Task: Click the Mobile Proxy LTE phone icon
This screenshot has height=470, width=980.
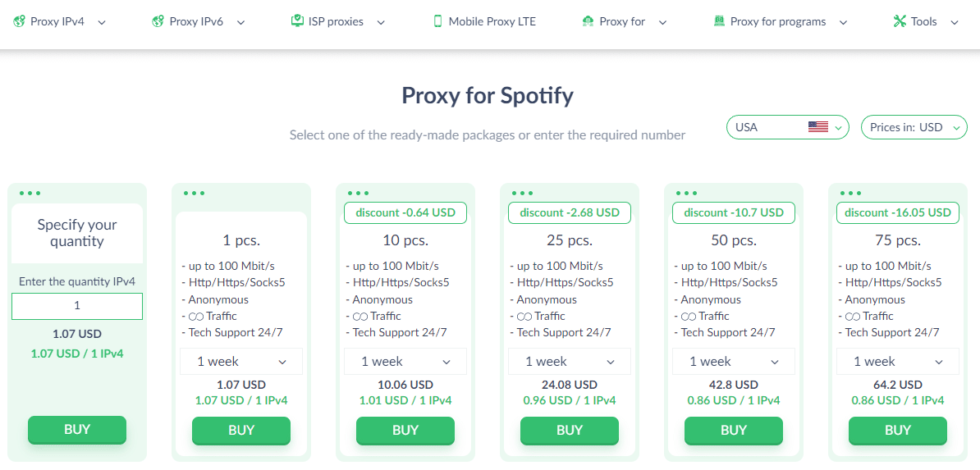Action: (437, 21)
